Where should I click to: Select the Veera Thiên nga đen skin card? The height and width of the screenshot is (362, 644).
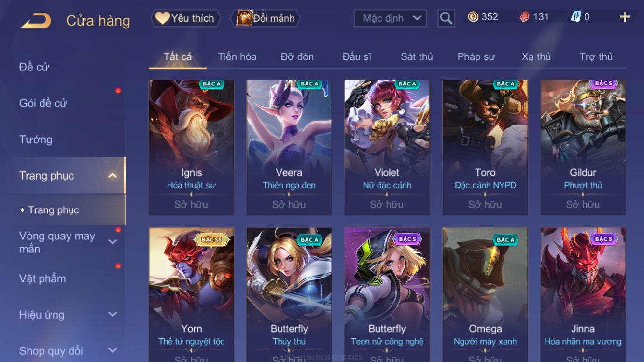pyautogui.click(x=289, y=148)
